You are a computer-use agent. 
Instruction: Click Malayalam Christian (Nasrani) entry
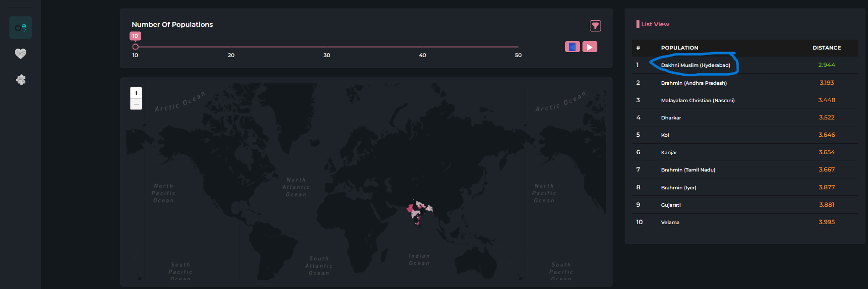[697, 101]
